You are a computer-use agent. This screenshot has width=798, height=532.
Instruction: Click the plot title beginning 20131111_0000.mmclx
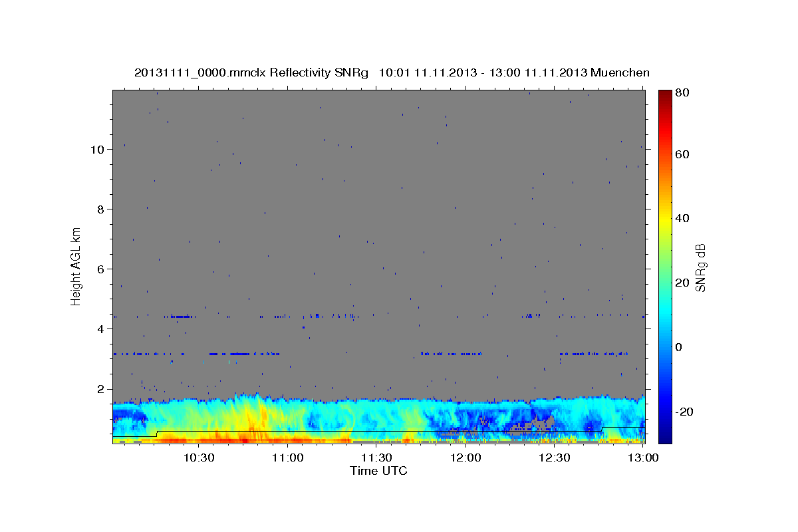point(392,72)
